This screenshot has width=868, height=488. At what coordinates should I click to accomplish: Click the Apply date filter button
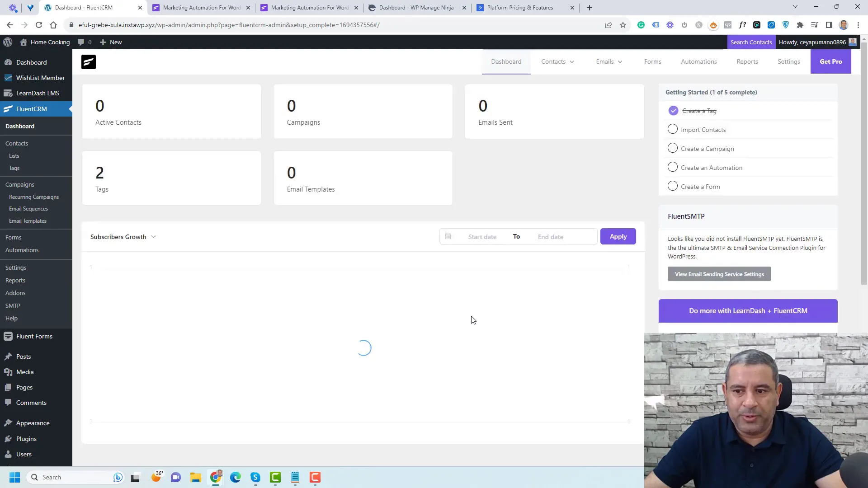pyautogui.click(x=618, y=236)
